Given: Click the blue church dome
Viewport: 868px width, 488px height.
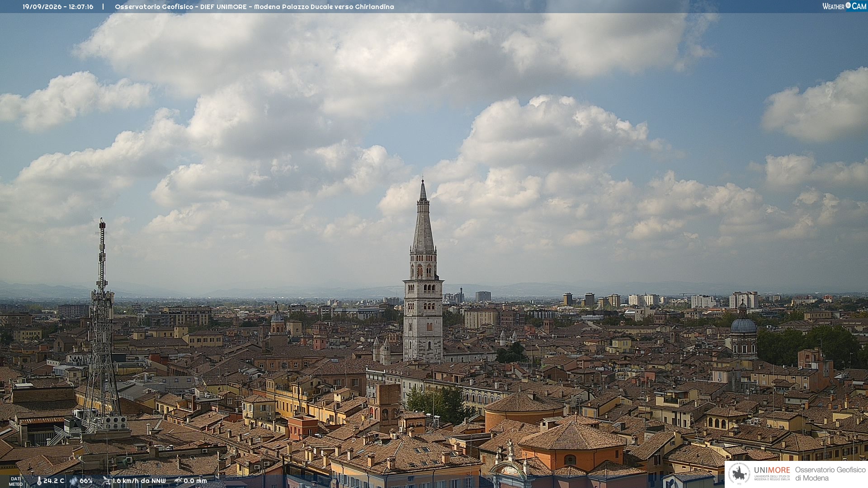Looking at the screenshot, I should click(743, 324).
